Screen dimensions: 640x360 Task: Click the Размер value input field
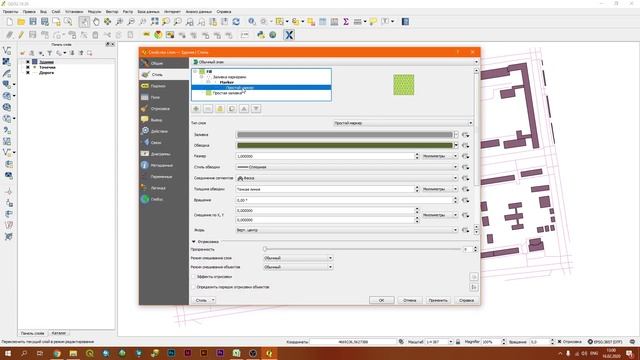tap(325, 156)
